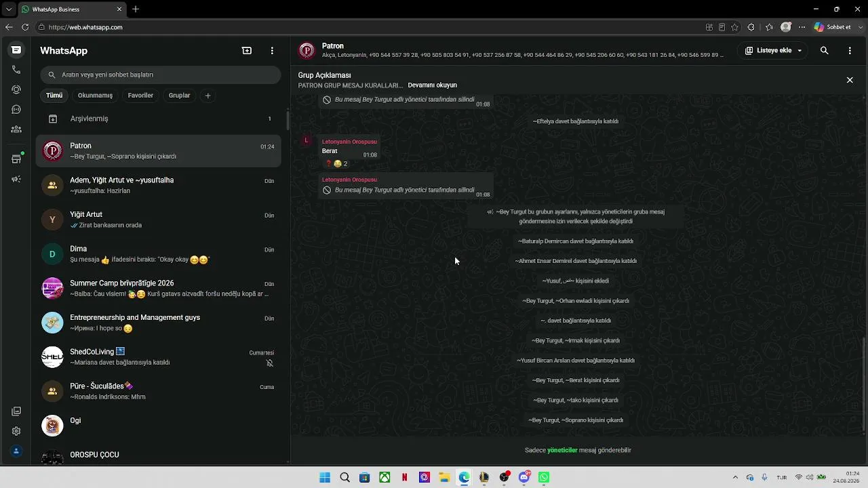
Task: Open the Patron chat in the list
Action: tap(159, 150)
